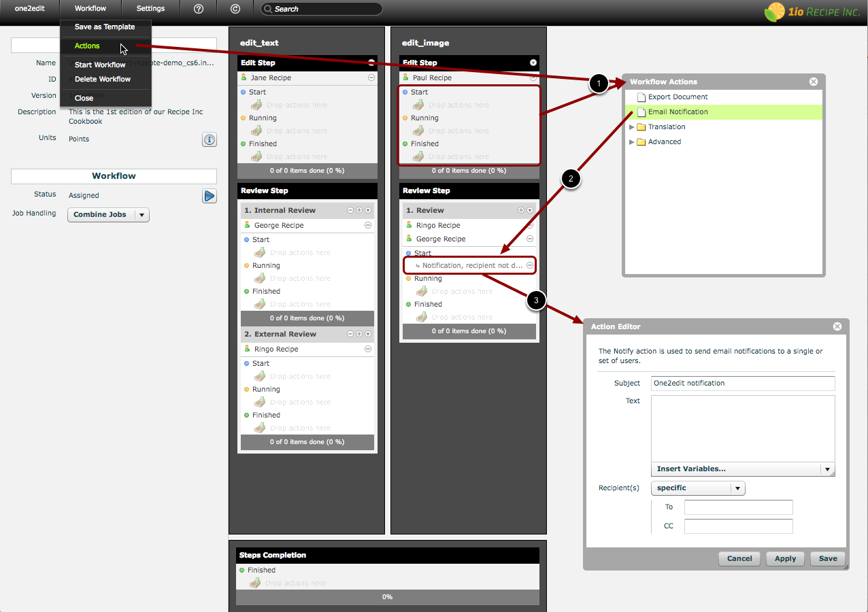Open the Combine Jobs dropdown
Screen dimensions: 868x612
[108, 214]
